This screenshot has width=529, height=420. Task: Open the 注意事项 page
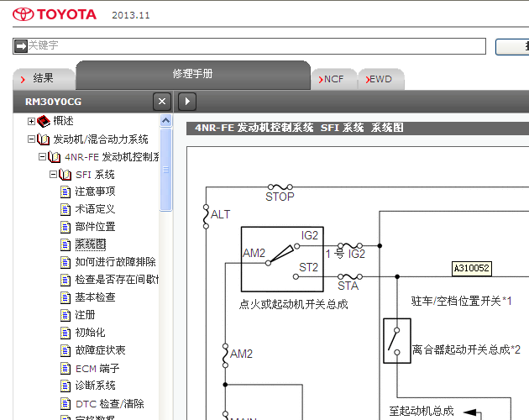tap(95, 192)
